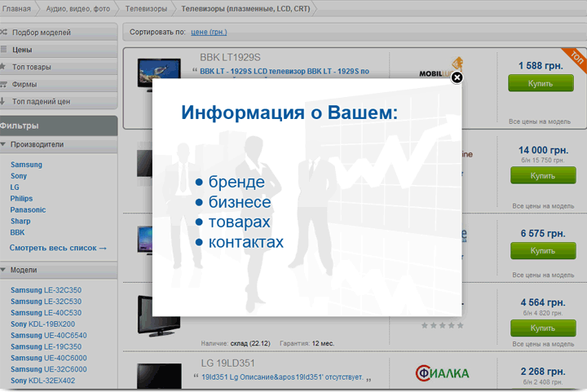The image size is (587, 392).
Task: Filter by Sharp manufacturer
Action: coord(20,221)
